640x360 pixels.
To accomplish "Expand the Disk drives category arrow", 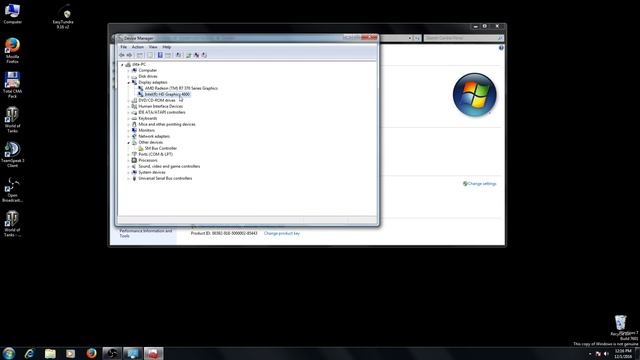I will (x=128, y=76).
